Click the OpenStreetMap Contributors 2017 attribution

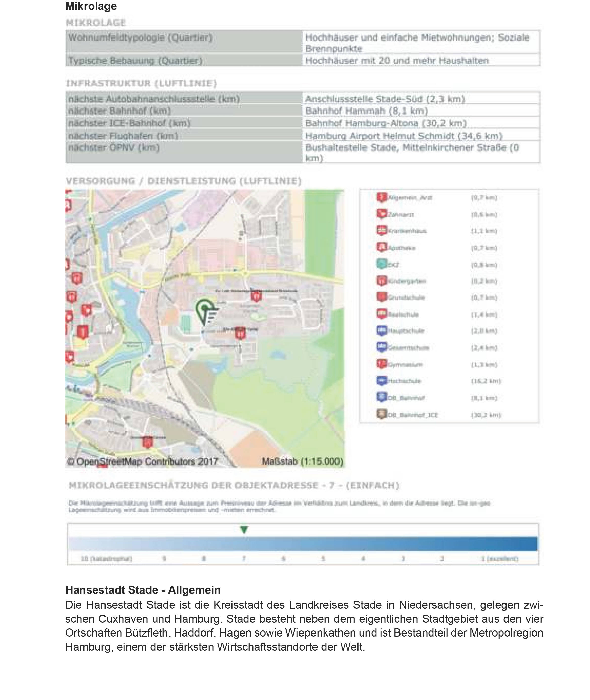(x=143, y=462)
